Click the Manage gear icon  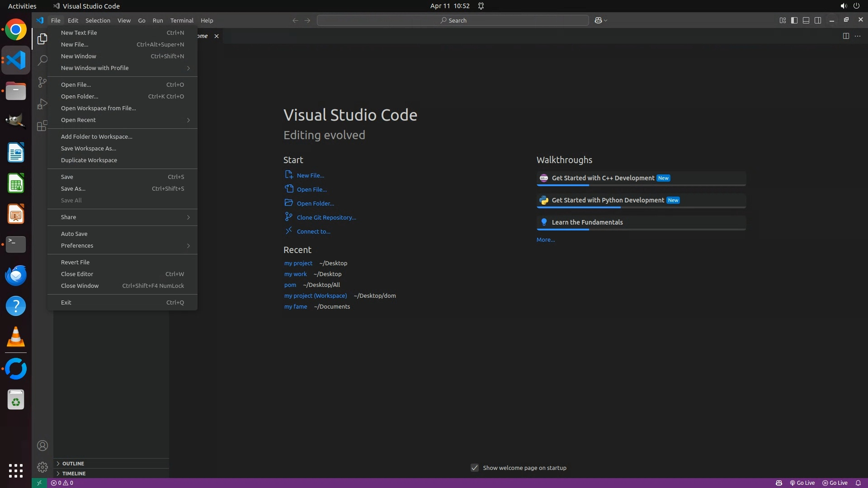point(42,467)
